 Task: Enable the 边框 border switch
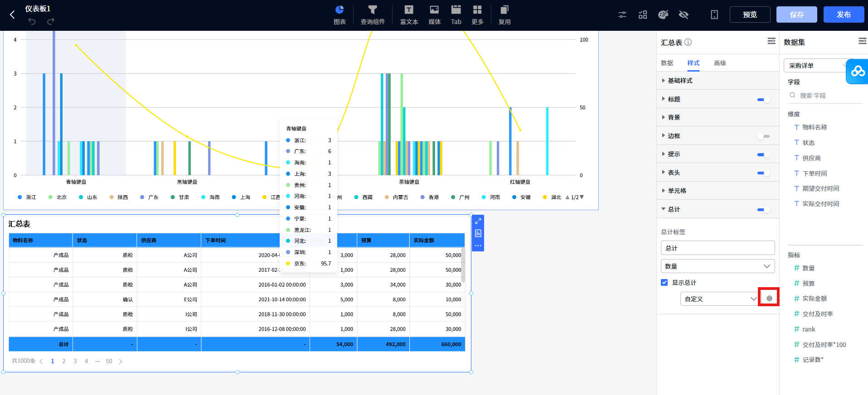(763, 136)
